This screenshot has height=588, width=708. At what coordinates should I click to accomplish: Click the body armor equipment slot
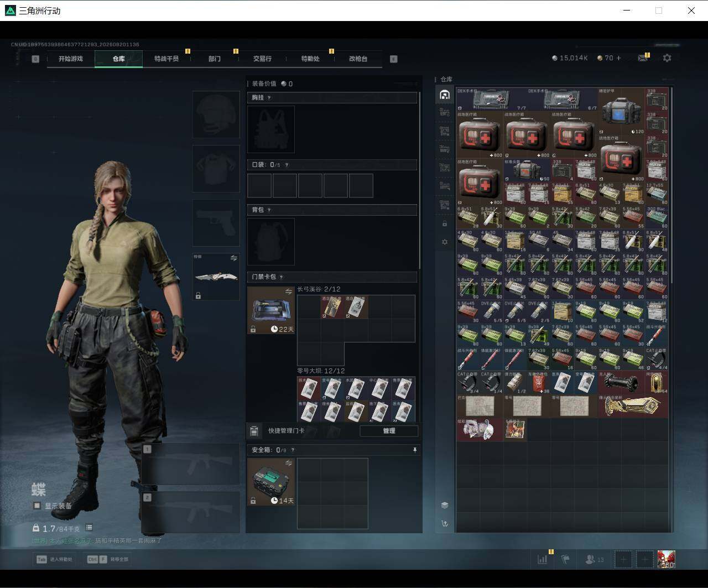pyautogui.click(x=216, y=169)
